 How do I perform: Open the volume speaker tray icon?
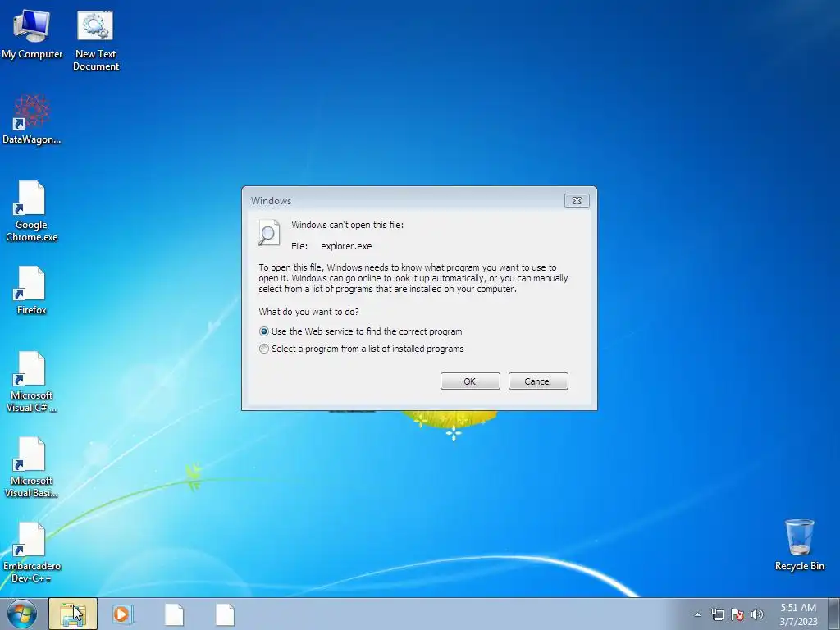point(757,614)
